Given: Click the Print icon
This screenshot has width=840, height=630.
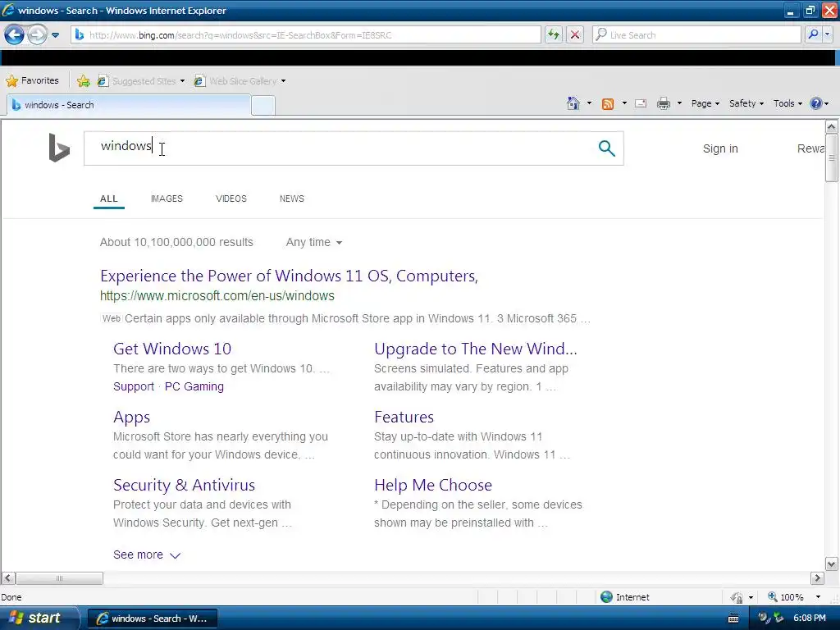Looking at the screenshot, I should pyautogui.click(x=663, y=103).
